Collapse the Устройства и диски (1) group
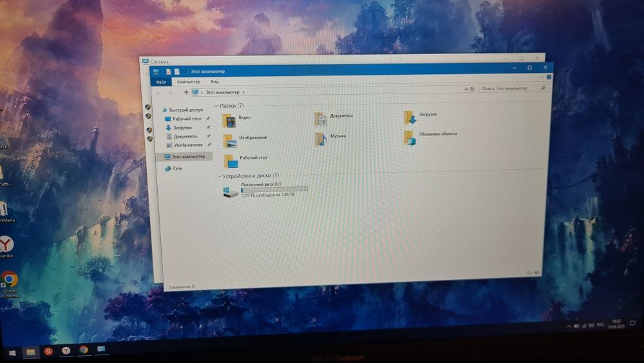This screenshot has width=644, height=363. (219, 177)
